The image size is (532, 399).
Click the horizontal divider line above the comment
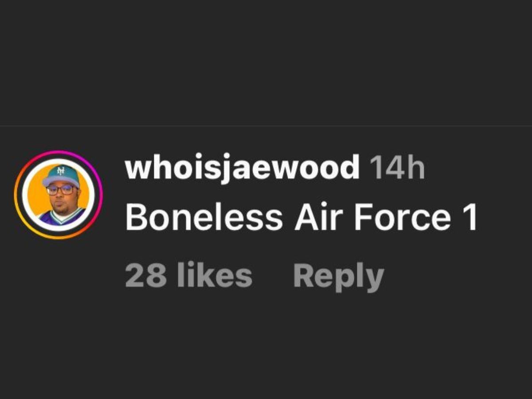[266, 126]
